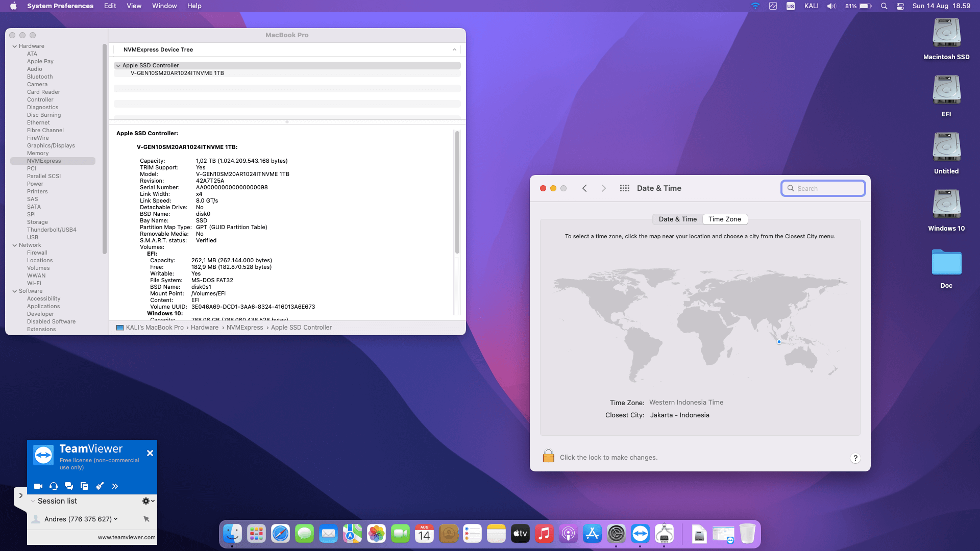This screenshot has width=980, height=551.
Task: Go back in System Preferences
Action: (x=584, y=188)
